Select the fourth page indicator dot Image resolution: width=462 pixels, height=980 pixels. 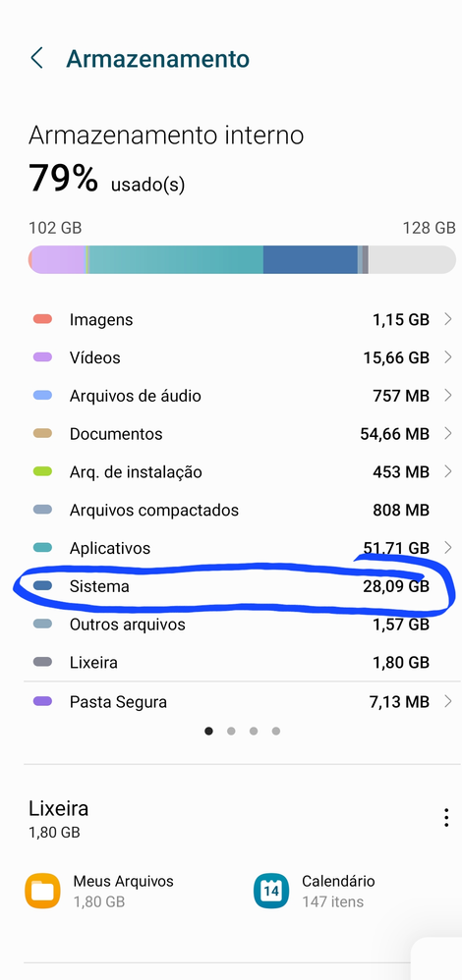click(276, 731)
